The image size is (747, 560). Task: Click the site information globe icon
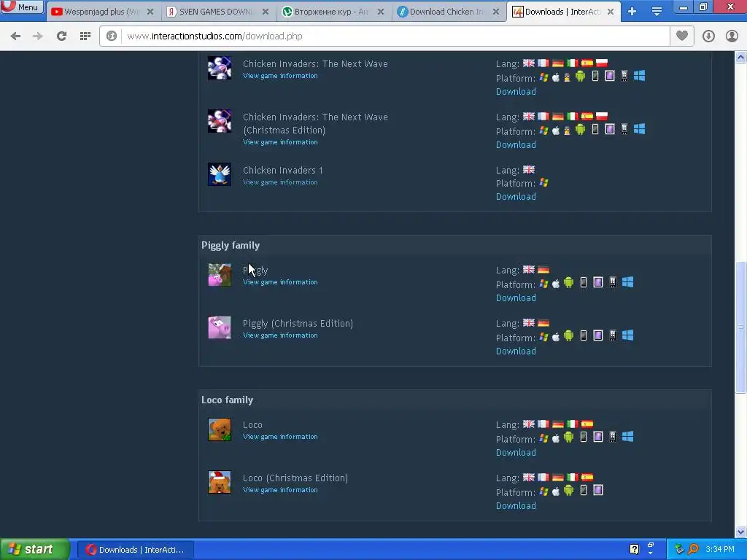112,36
